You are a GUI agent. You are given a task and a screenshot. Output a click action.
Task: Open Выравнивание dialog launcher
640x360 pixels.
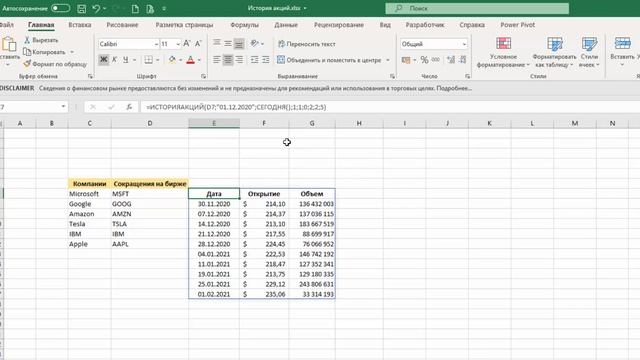click(x=392, y=76)
